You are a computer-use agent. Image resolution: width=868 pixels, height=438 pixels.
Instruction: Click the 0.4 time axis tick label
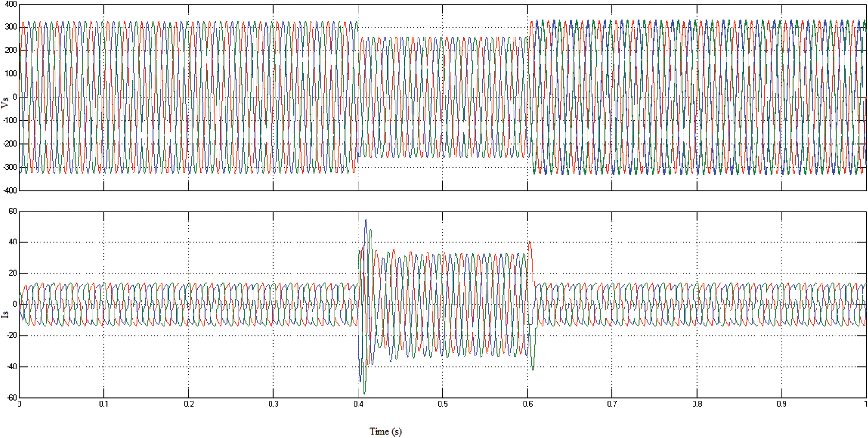(x=358, y=404)
